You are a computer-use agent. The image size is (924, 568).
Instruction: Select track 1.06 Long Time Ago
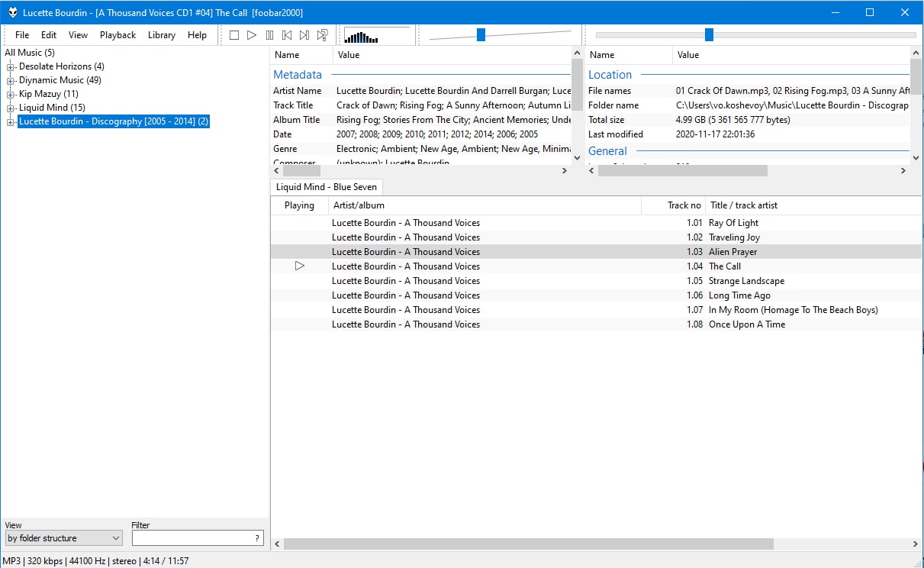pyautogui.click(x=596, y=295)
